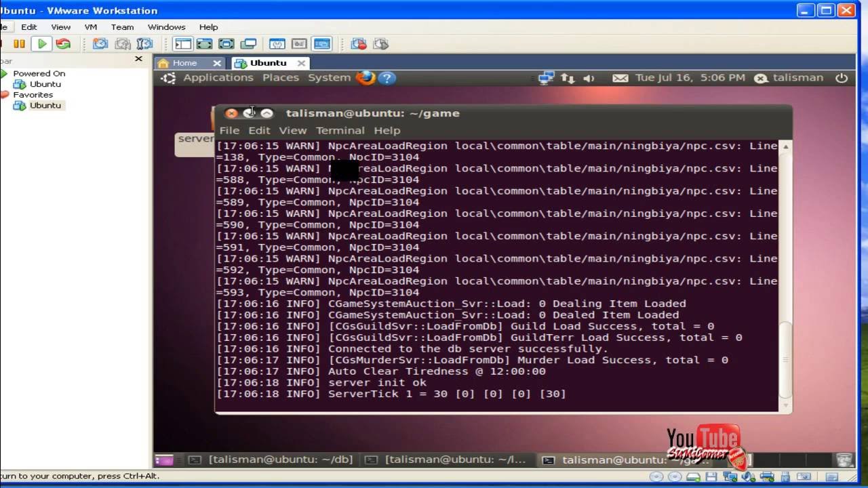Click the Favorites group in the sidebar
This screenshot has height=488, width=868.
point(33,95)
